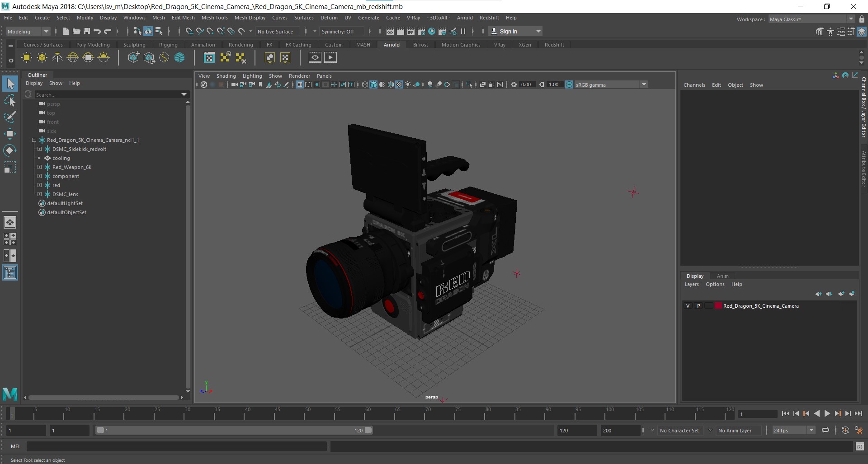The image size is (868, 464).
Task: Create an Arnold physical sky
Action: 104,57
